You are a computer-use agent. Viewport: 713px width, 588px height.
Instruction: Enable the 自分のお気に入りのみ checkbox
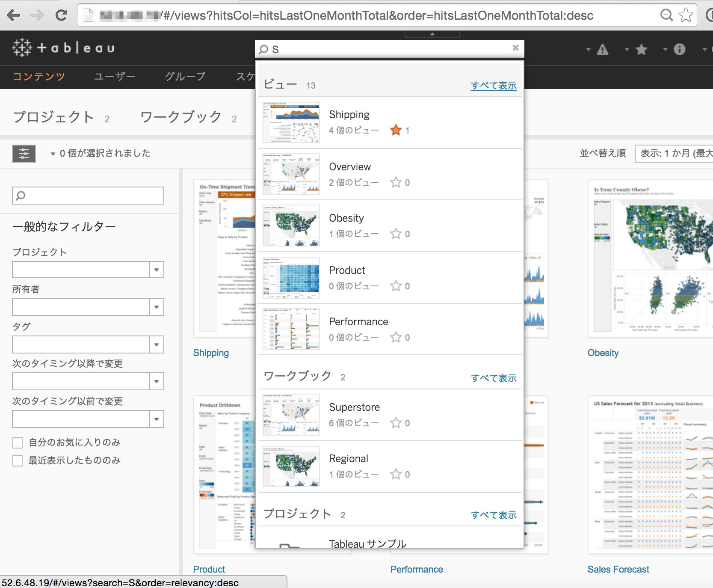click(x=18, y=442)
